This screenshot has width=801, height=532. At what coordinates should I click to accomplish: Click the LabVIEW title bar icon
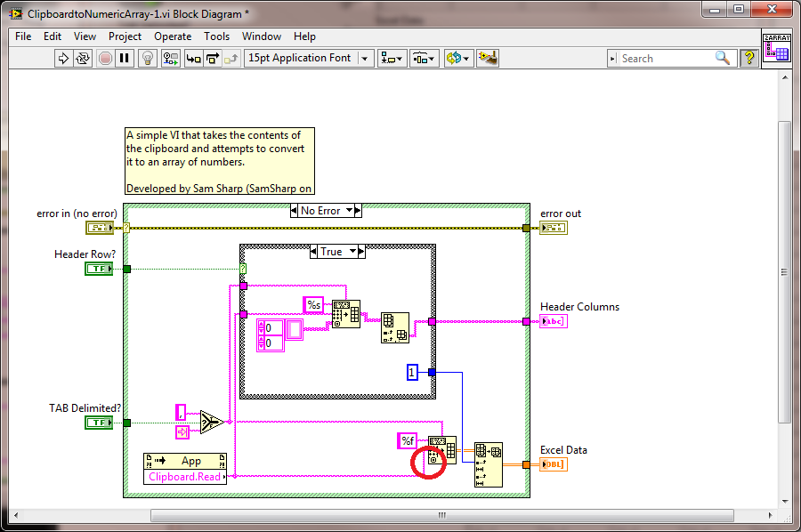click(x=15, y=13)
